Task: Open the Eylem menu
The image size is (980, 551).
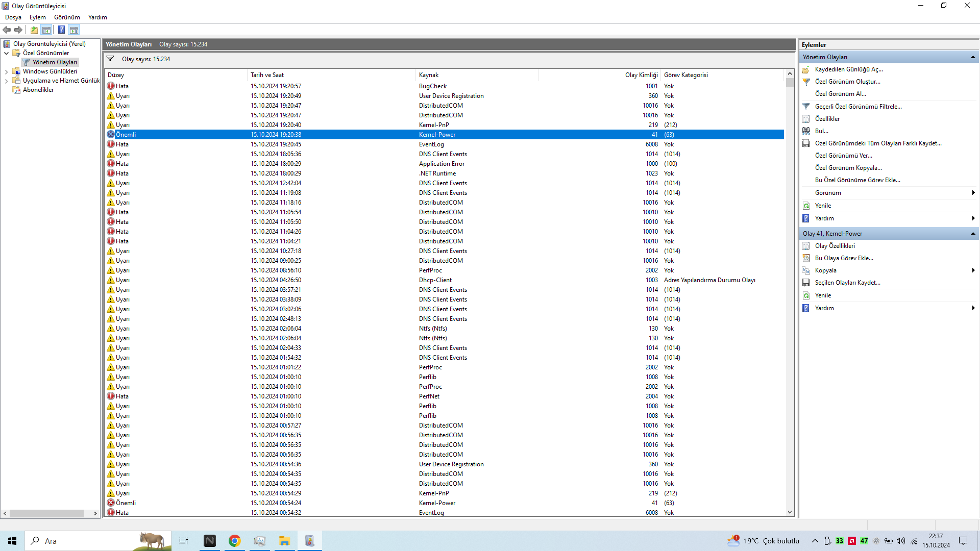Action: [37, 17]
